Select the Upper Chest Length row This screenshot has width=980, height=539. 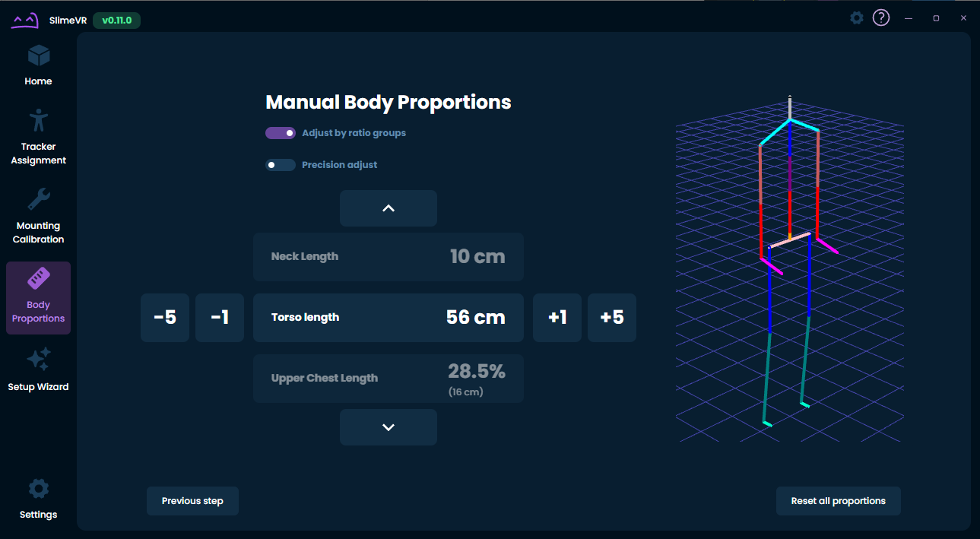pos(388,379)
